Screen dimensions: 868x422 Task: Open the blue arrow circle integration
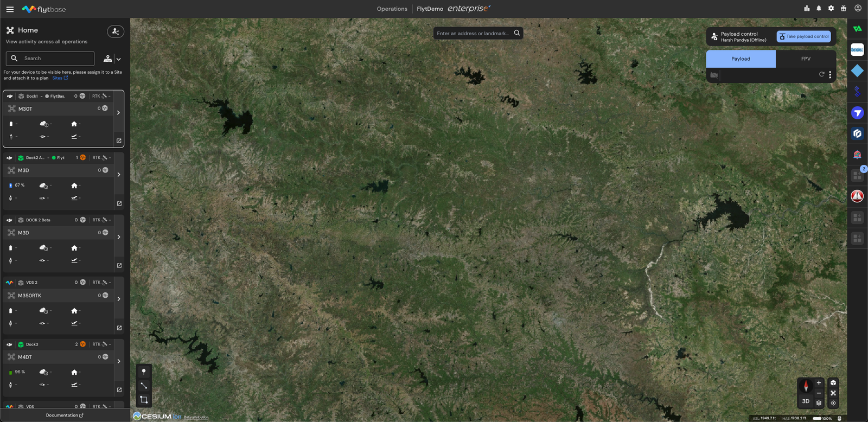(857, 113)
